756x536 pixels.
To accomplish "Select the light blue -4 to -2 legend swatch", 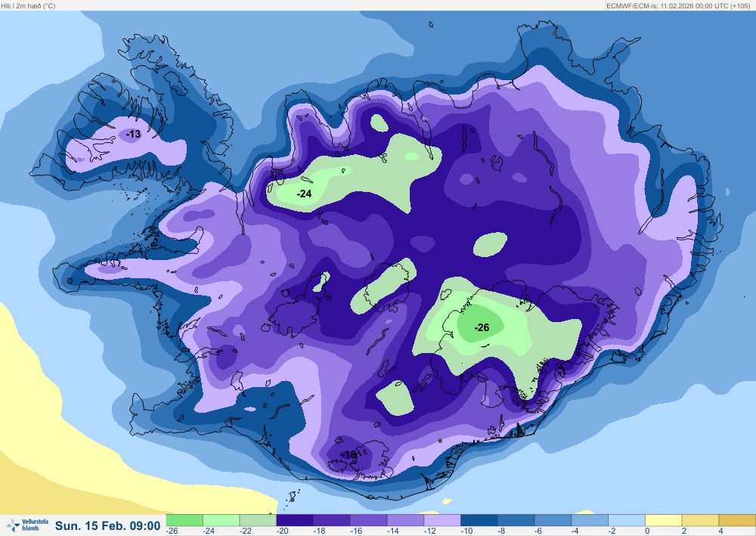I will point(590,520).
